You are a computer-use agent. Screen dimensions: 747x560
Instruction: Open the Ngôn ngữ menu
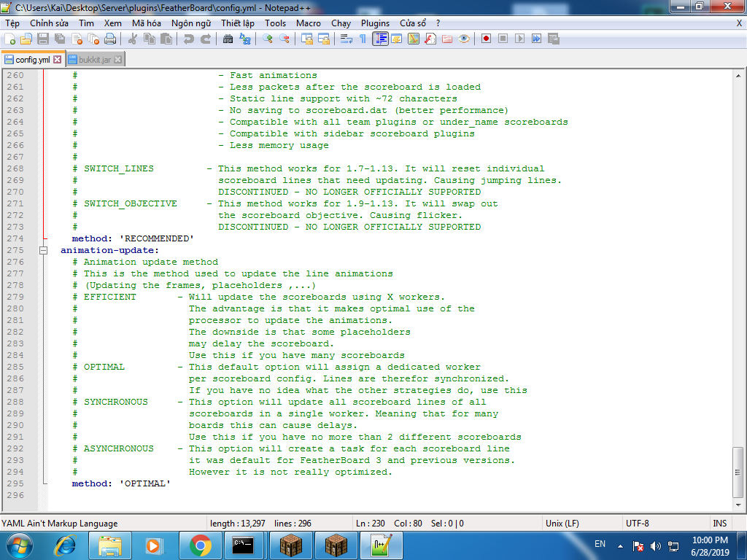pyautogui.click(x=191, y=23)
